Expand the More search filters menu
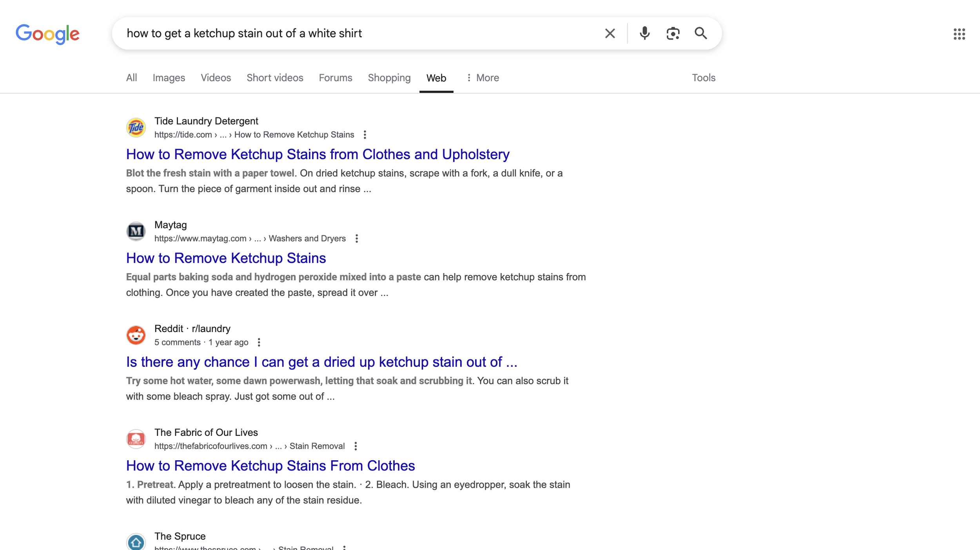The image size is (980, 550). pos(483,78)
